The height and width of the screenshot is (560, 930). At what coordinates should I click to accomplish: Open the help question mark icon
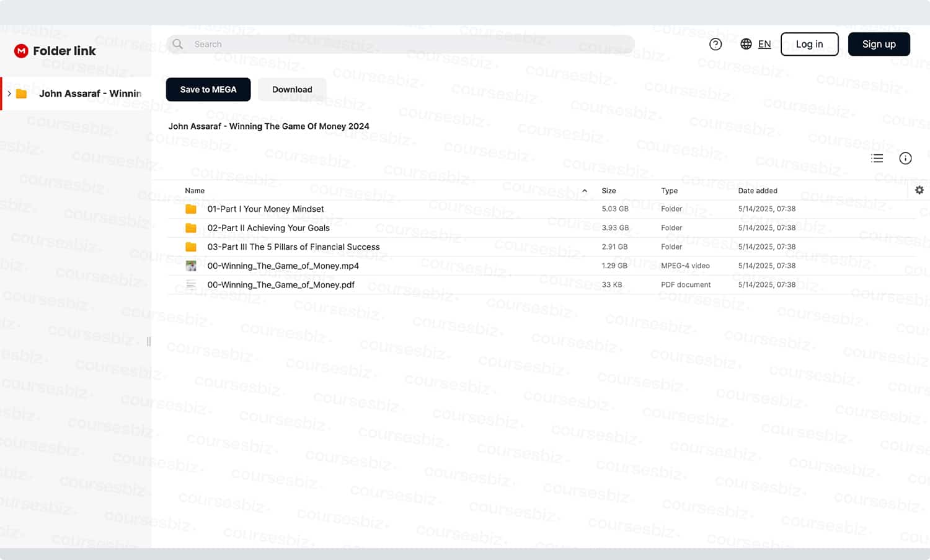point(715,44)
